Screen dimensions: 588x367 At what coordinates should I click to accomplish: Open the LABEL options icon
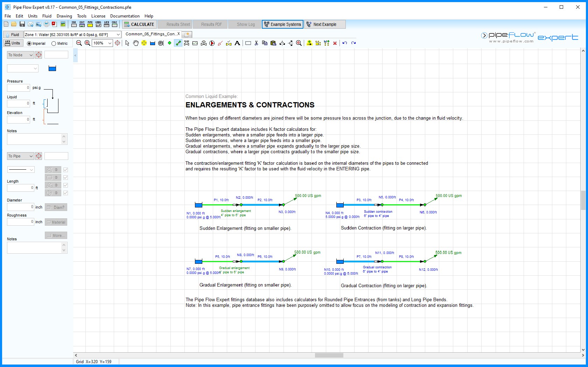(98, 24)
